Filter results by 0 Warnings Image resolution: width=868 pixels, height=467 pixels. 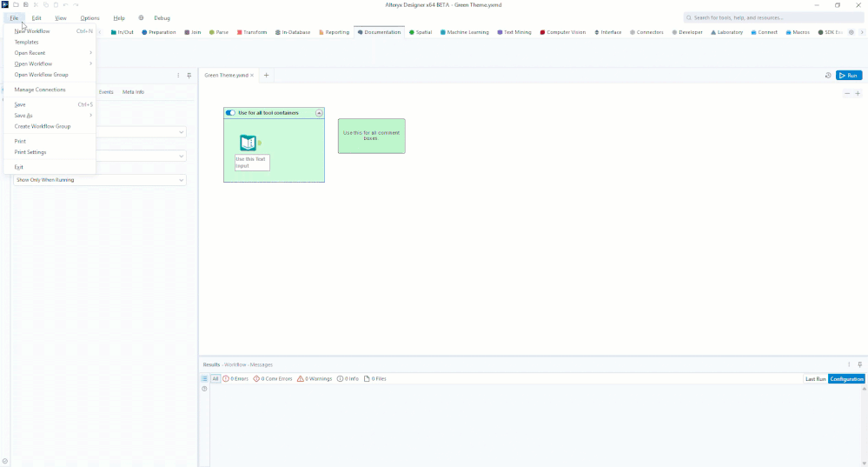coord(315,379)
